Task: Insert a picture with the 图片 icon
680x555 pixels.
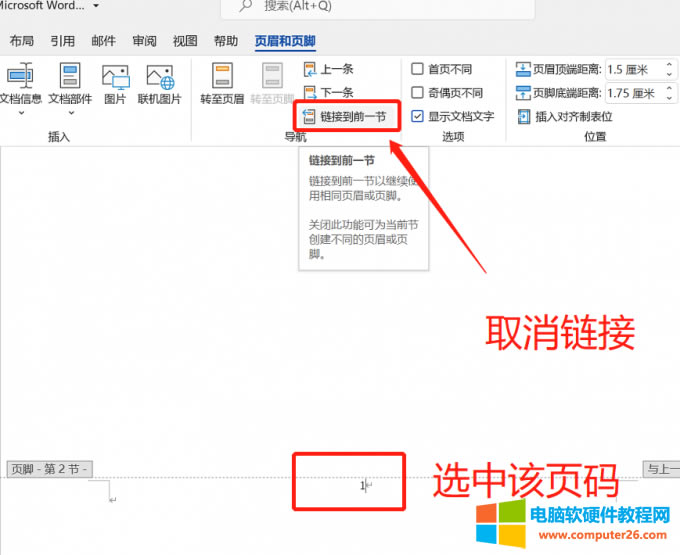Action: pyautogui.click(x=115, y=77)
